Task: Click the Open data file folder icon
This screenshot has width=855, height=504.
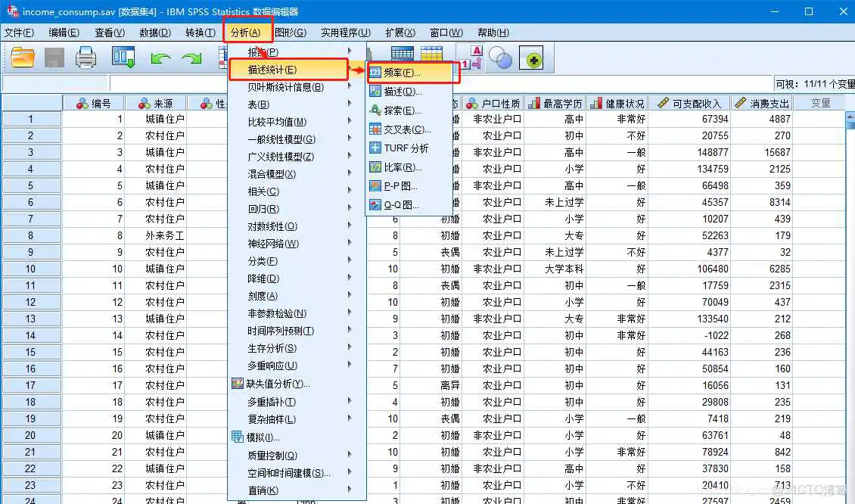Action: [x=23, y=58]
